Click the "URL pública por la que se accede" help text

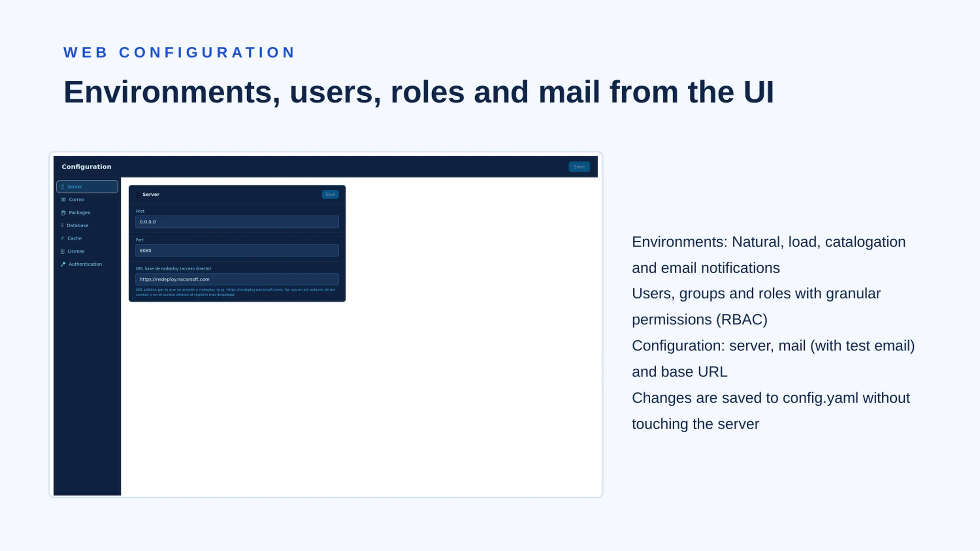pyautogui.click(x=235, y=292)
